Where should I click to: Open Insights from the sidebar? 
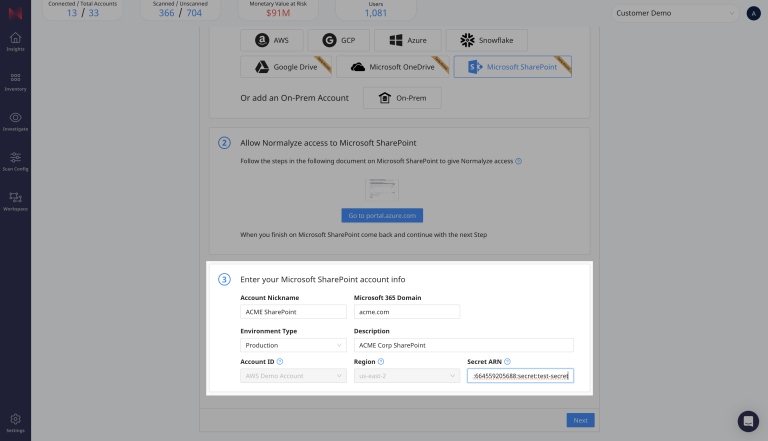point(15,41)
